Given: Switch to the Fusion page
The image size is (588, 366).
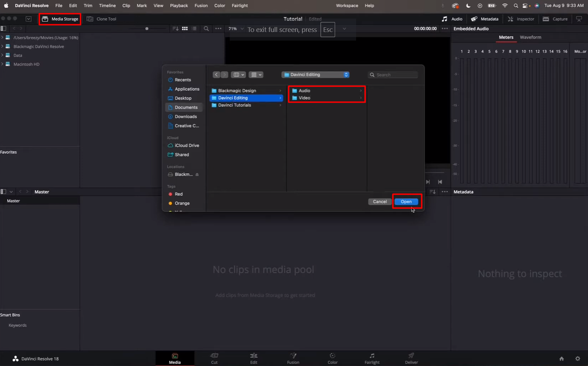Looking at the screenshot, I should click(293, 358).
